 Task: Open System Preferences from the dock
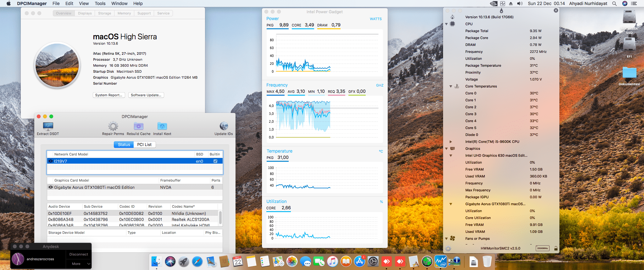click(373, 262)
